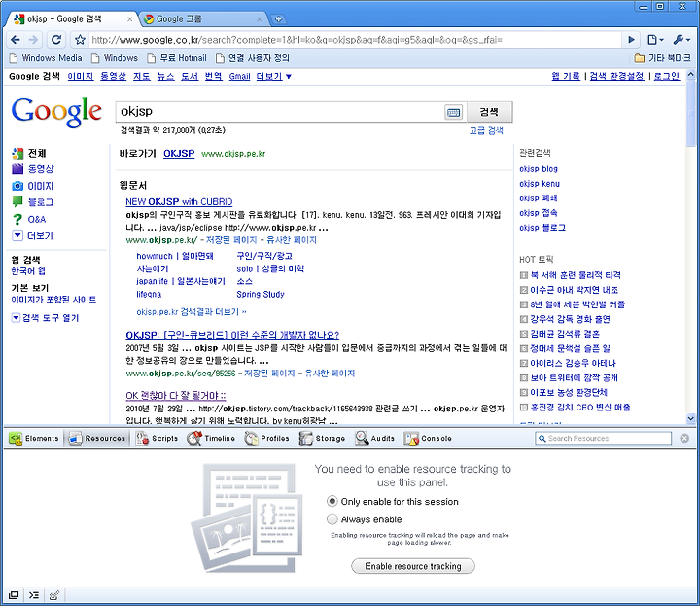Image resolution: width=700 pixels, height=606 pixels.
Task: Open the Profiles panel in DevTools
Action: coord(267,438)
